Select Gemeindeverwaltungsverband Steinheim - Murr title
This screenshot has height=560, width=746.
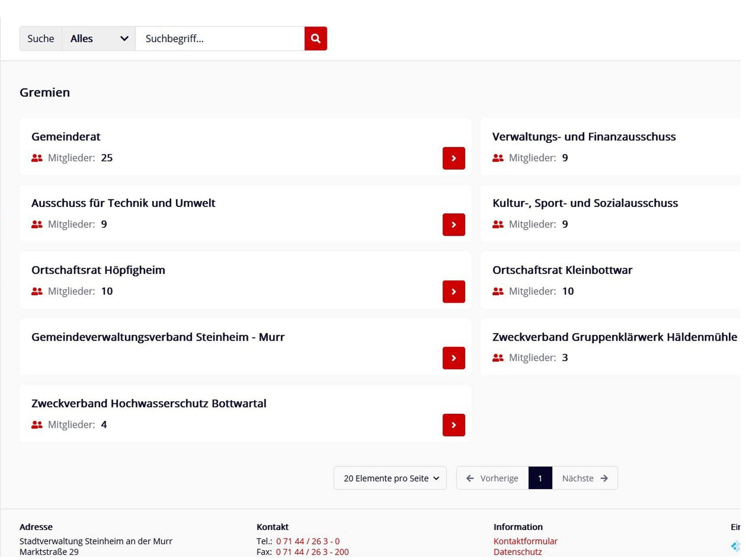158,337
